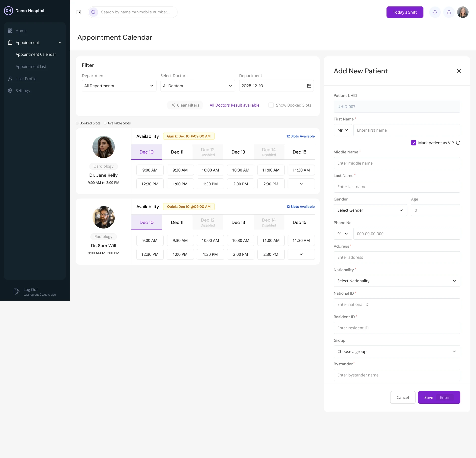The width and height of the screenshot is (476, 458).
Task: Click the Appointment calendar icon in sidebar
Action: (10, 43)
